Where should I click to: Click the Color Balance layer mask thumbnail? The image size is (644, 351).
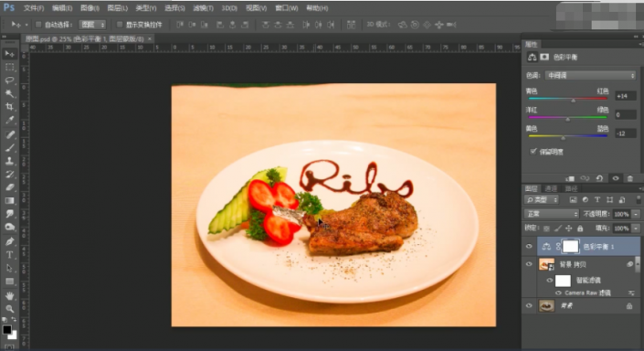point(571,247)
